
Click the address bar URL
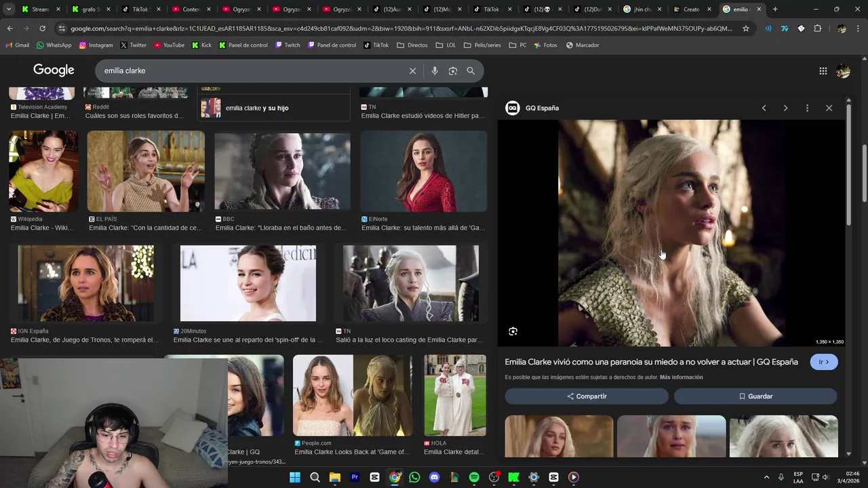(x=401, y=28)
